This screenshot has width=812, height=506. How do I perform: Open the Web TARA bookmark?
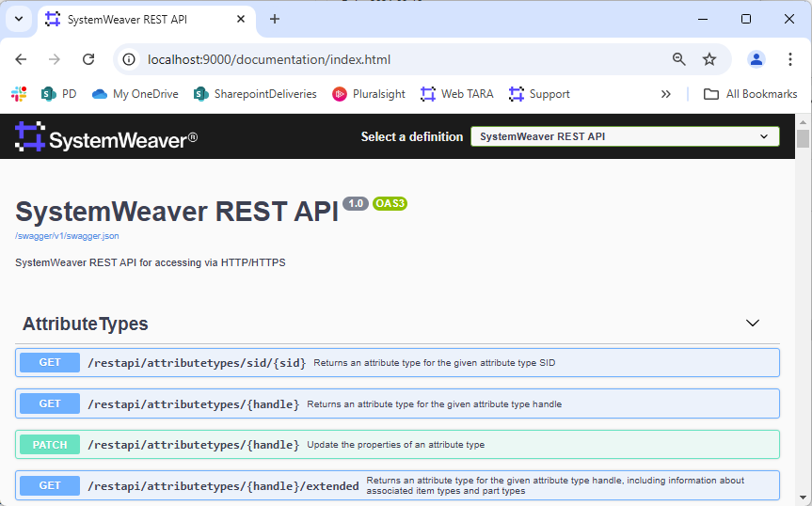click(456, 94)
